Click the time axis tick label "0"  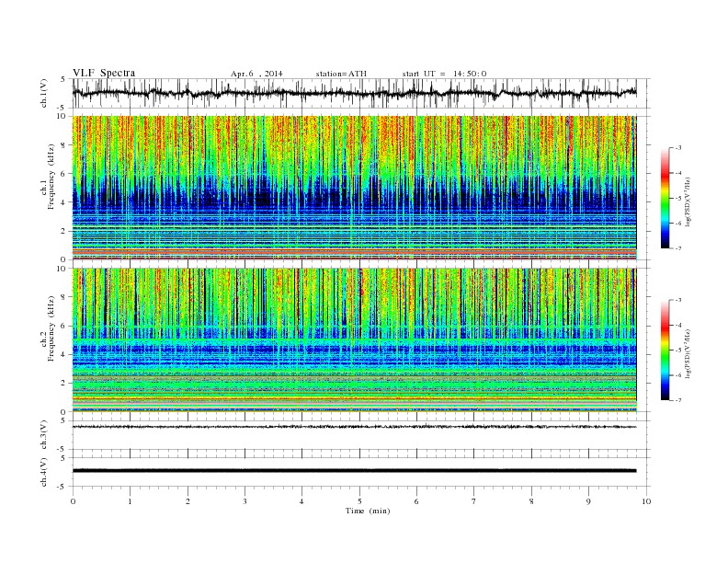point(73,501)
